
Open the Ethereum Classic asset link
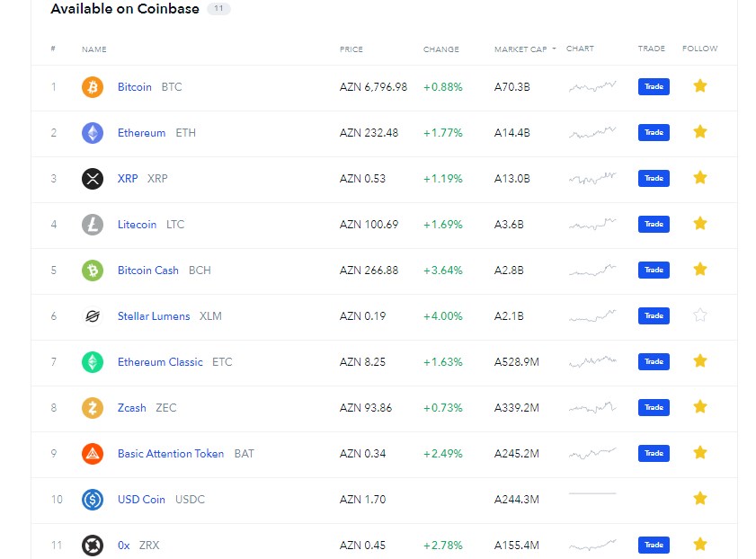tap(160, 362)
